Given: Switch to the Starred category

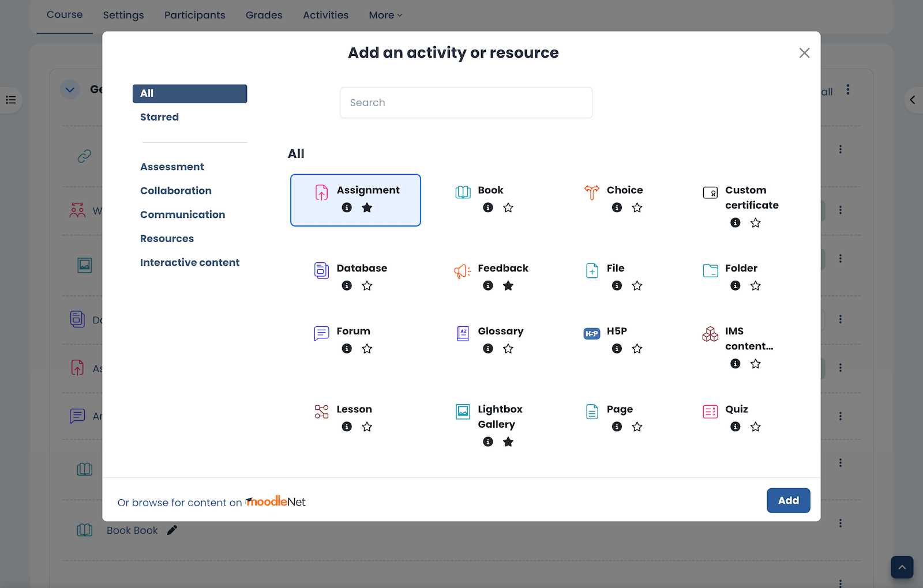Looking at the screenshot, I should point(159,117).
